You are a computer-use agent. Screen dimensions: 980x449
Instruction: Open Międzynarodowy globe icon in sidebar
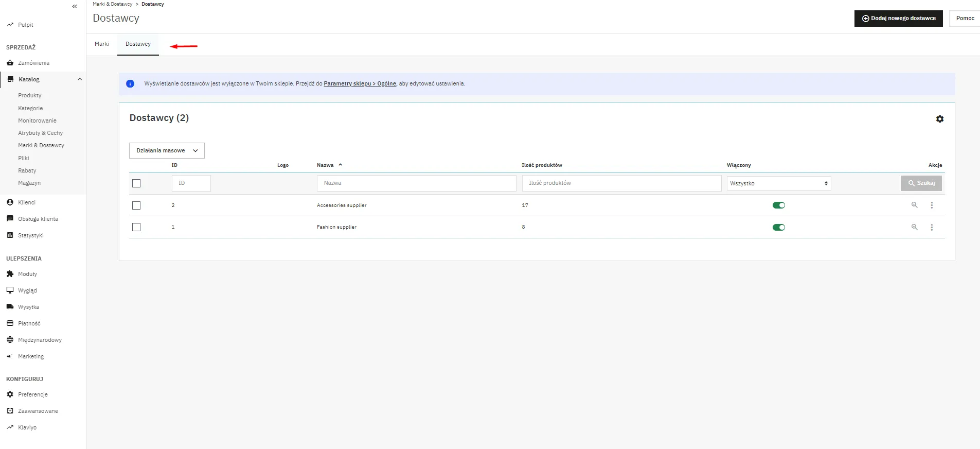tap(10, 340)
